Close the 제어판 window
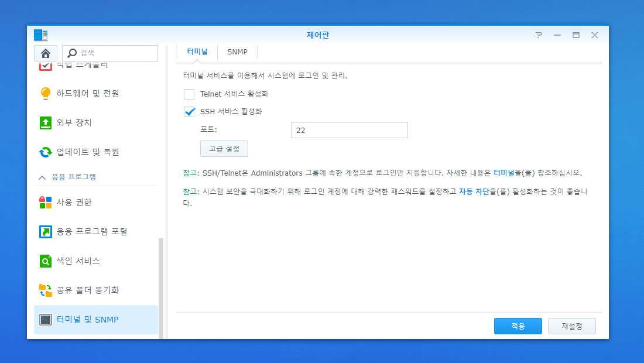644x363 pixels. 595,35
